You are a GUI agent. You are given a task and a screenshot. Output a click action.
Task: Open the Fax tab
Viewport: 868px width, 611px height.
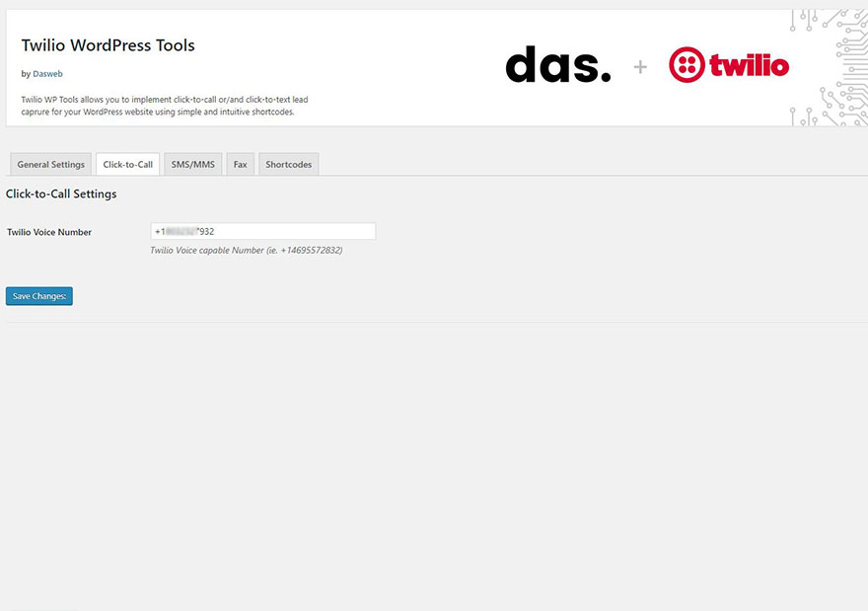tap(241, 165)
